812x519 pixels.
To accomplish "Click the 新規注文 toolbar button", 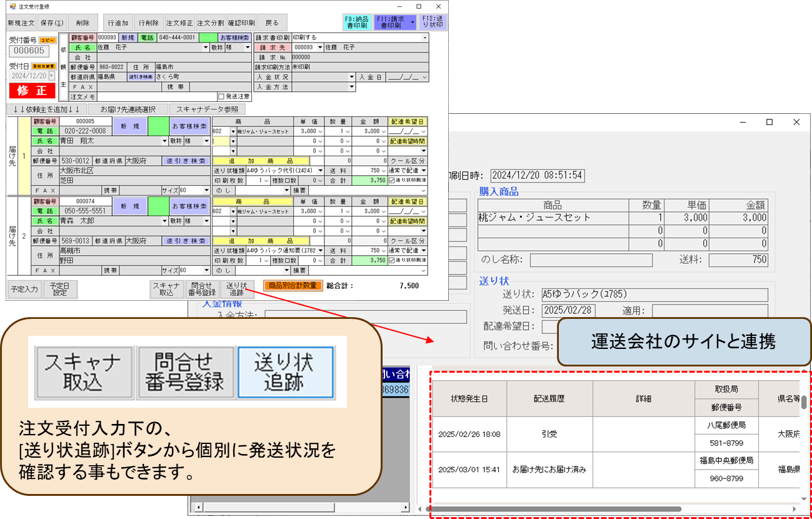I will tap(21, 23).
